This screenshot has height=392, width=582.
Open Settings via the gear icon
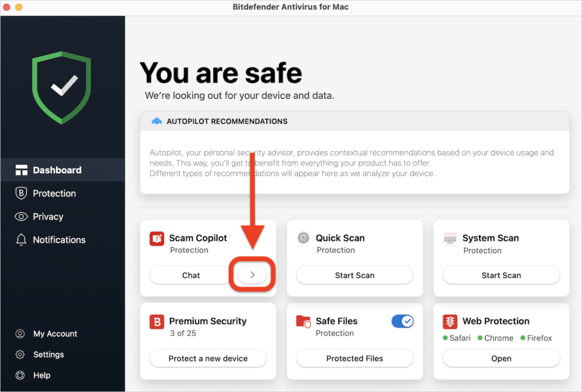click(x=21, y=355)
